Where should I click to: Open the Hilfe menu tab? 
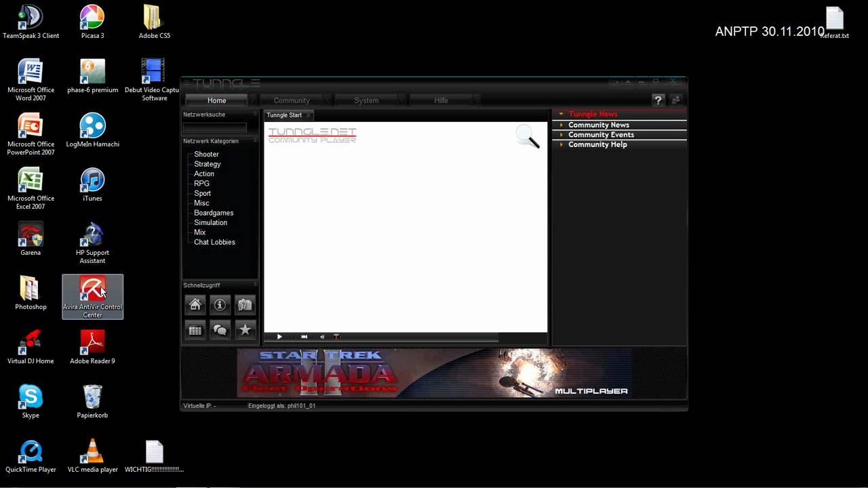[441, 100]
